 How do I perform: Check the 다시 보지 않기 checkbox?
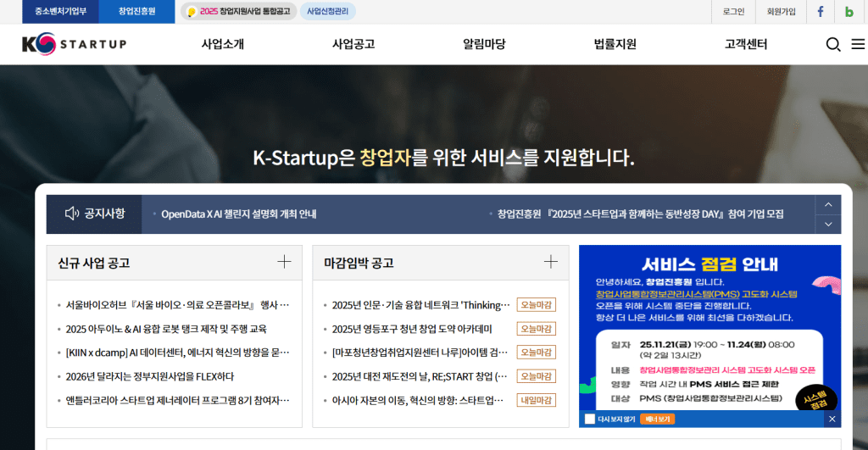click(x=590, y=419)
